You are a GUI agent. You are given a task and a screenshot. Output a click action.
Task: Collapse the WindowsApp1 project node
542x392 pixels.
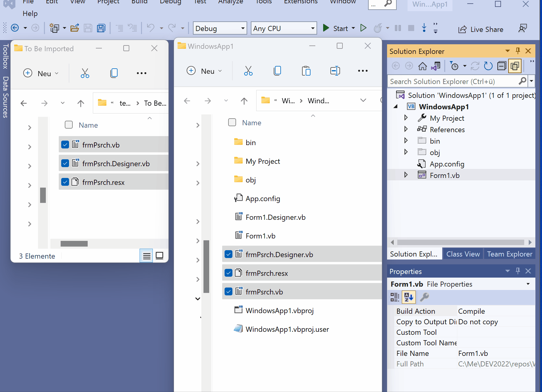point(395,106)
